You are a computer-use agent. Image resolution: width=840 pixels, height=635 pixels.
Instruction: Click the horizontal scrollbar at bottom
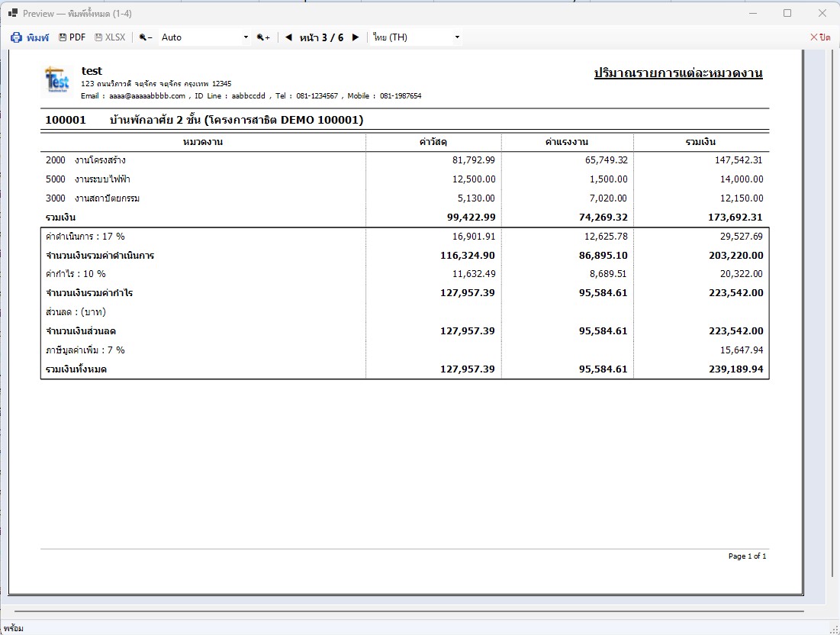coord(409,611)
